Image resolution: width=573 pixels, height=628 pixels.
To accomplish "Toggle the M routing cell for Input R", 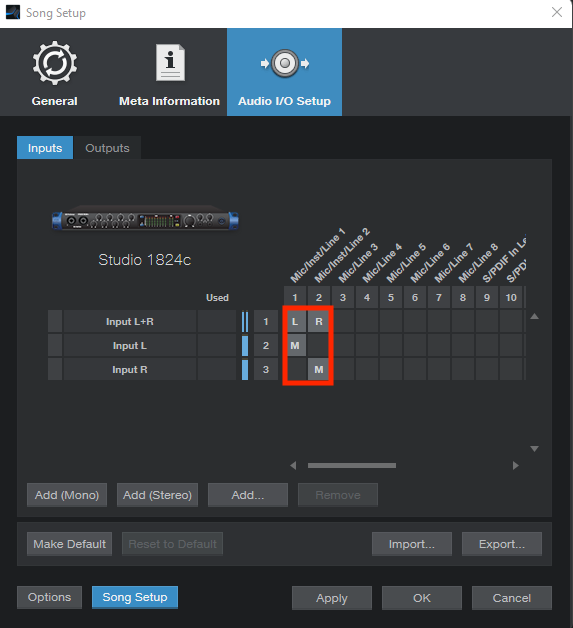I will coord(319,369).
